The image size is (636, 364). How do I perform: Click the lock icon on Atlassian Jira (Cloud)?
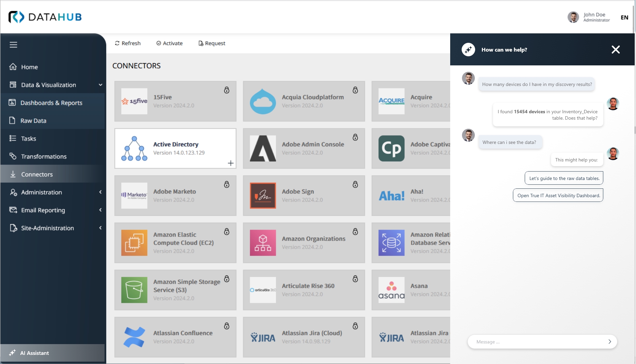coord(355,326)
